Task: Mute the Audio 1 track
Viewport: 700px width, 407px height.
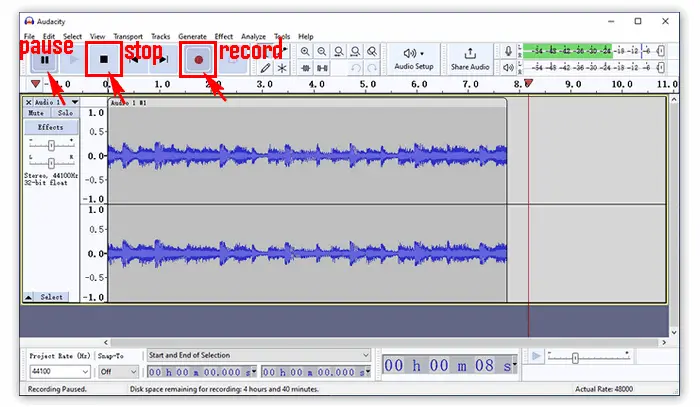Action: pyautogui.click(x=36, y=113)
